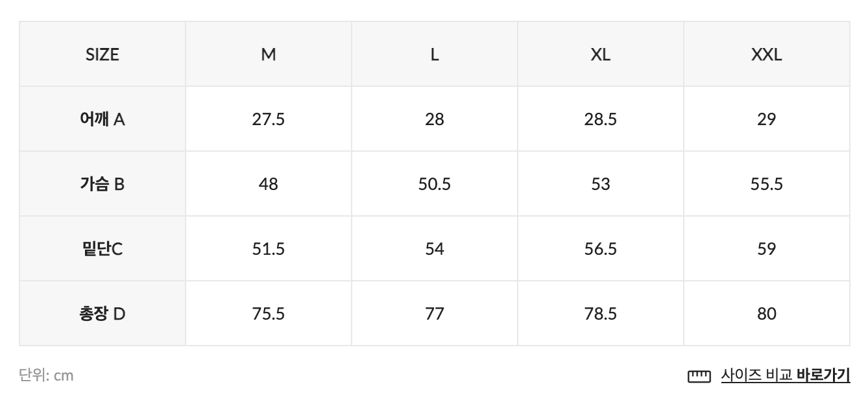Click the 단위: cm unit note

tap(46, 375)
